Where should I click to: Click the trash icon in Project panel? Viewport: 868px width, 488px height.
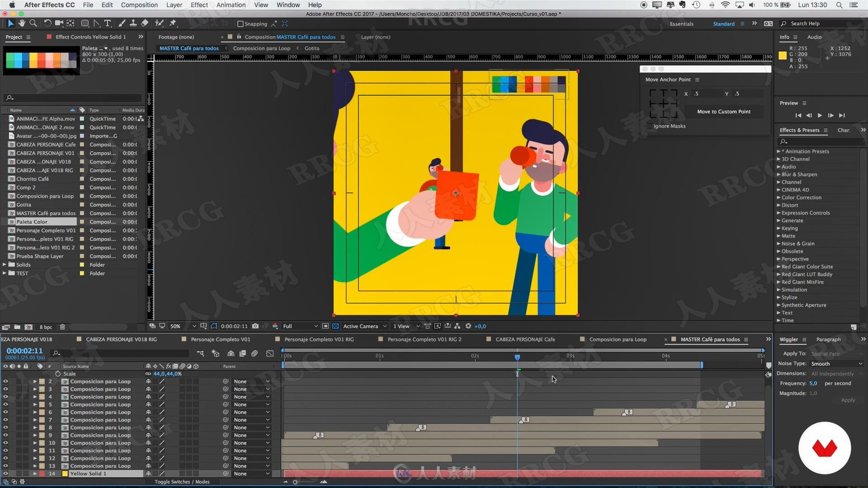click(62, 327)
